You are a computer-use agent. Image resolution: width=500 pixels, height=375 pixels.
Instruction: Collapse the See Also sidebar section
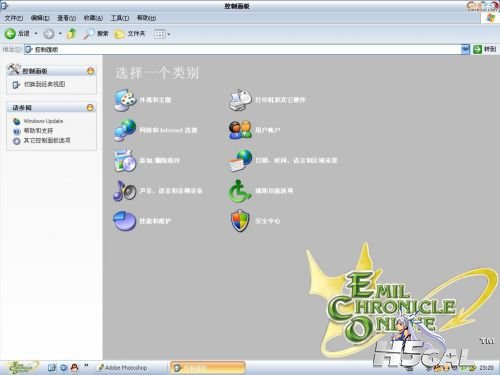(x=90, y=107)
